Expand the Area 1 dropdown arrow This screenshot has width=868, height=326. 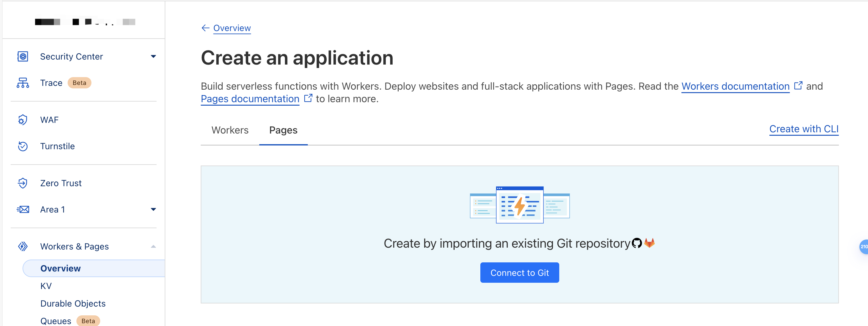(x=153, y=210)
